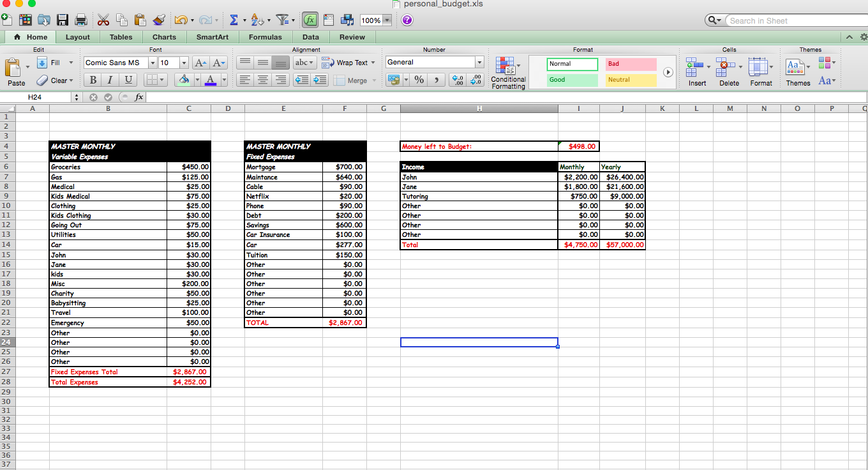The width and height of the screenshot is (868, 470).
Task: Select the Format Painter brush icon
Action: (159, 20)
